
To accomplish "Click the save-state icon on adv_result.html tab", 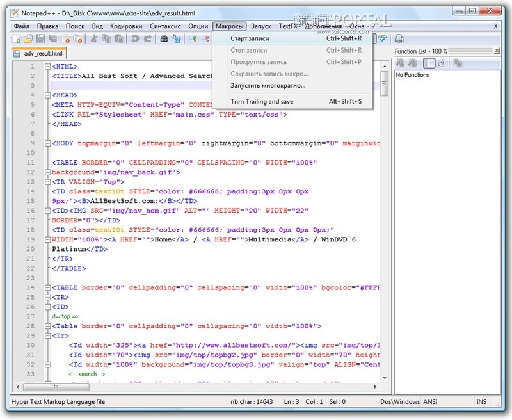I will pos(17,54).
